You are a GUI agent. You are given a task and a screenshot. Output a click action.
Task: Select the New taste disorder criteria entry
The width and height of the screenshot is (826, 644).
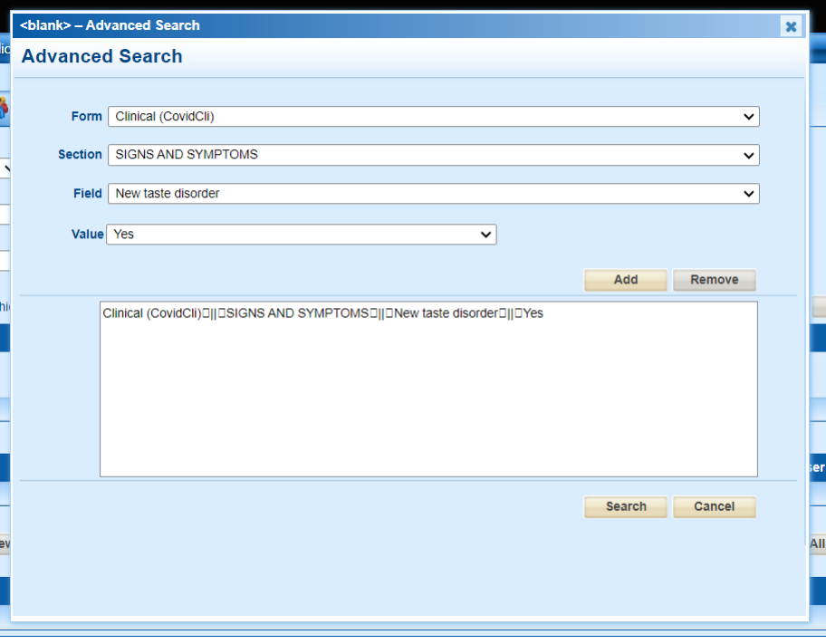pos(323,313)
